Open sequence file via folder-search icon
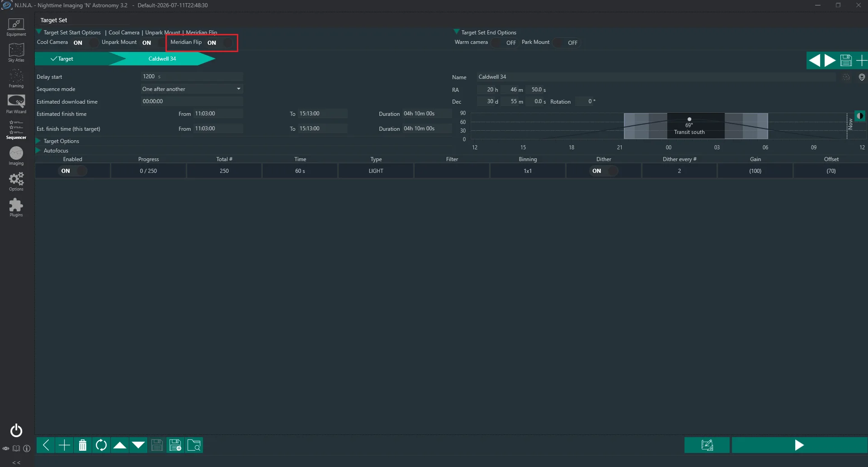Image resolution: width=868 pixels, height=467 pixels. pyautogui.click(x=194, y=445)
